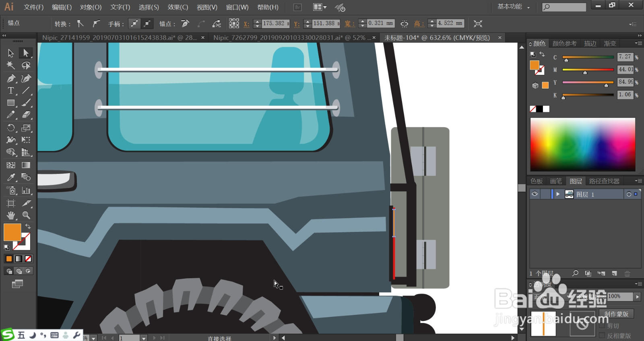The width and height of the screenshot is (644, 341).
Task: Select the Selection tool
Action: pos(11,53)
